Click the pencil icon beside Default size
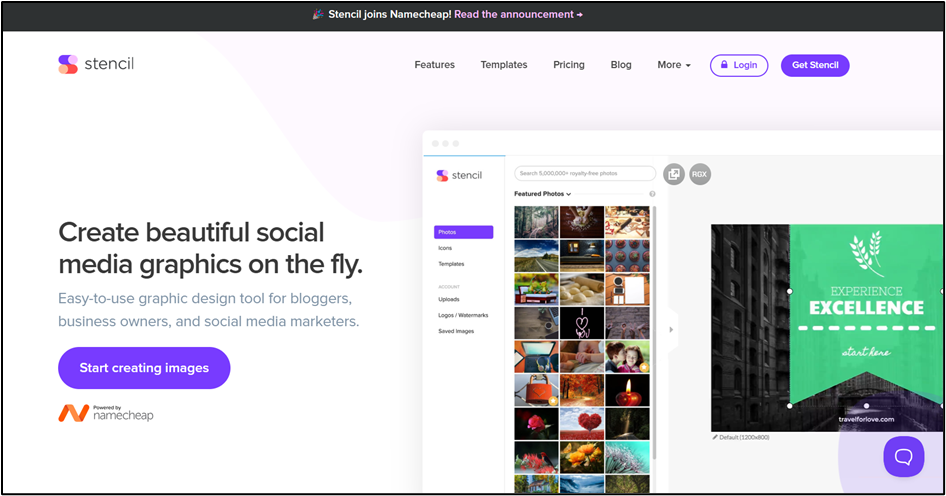This screenshot has height=496, width=946. [715, 437]
